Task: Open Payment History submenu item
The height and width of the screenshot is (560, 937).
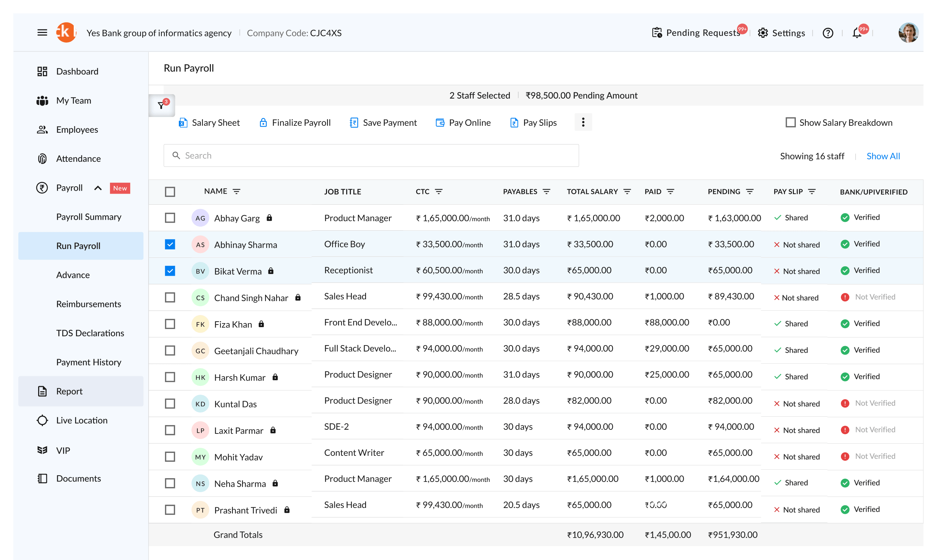Action: point(89,362)
